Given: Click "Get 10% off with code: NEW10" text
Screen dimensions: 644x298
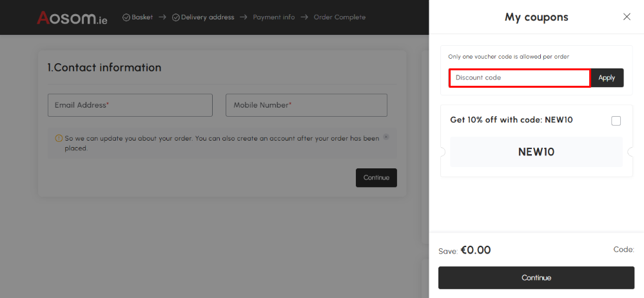Looking at the screenshot, I should (511, 119).
